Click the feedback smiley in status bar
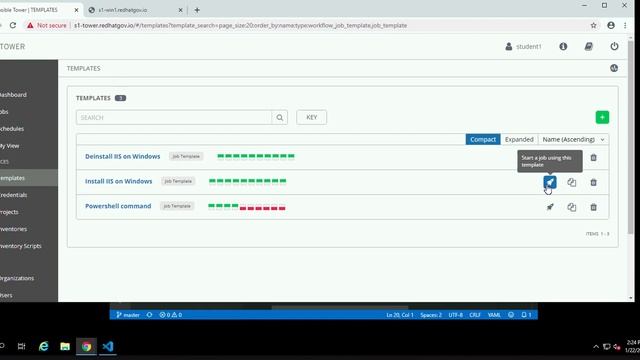Image resolution: width=640 pixels, height=360 pixels. click(x=511, y=315)
